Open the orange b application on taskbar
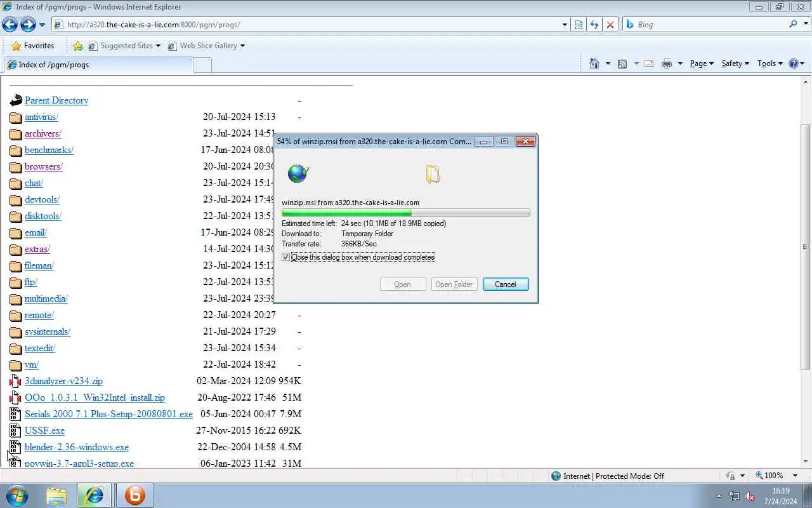 134,495
